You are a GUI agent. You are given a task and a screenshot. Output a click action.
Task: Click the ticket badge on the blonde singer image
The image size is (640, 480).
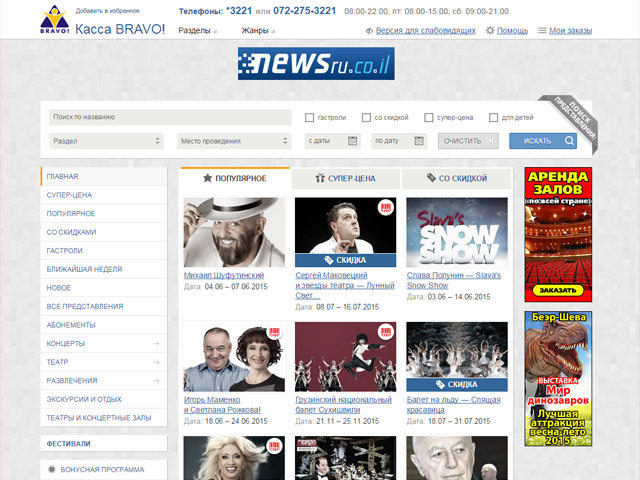pos(274,446)
